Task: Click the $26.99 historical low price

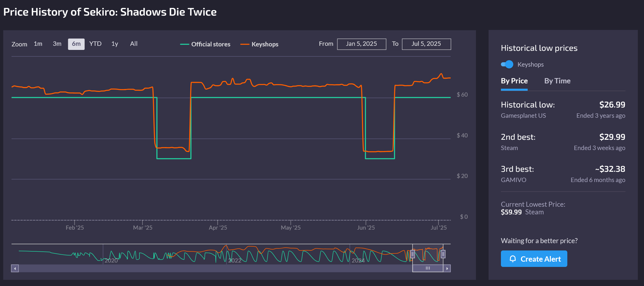Action: (x=612, y=105)
